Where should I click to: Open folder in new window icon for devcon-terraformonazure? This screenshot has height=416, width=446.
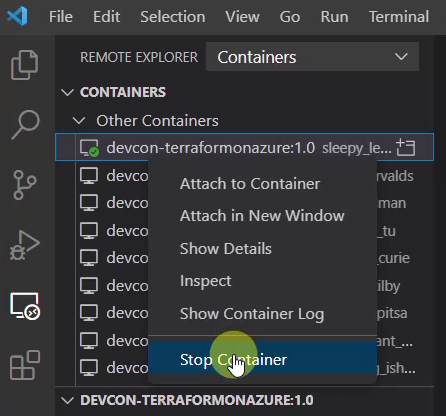coord(406,148)
